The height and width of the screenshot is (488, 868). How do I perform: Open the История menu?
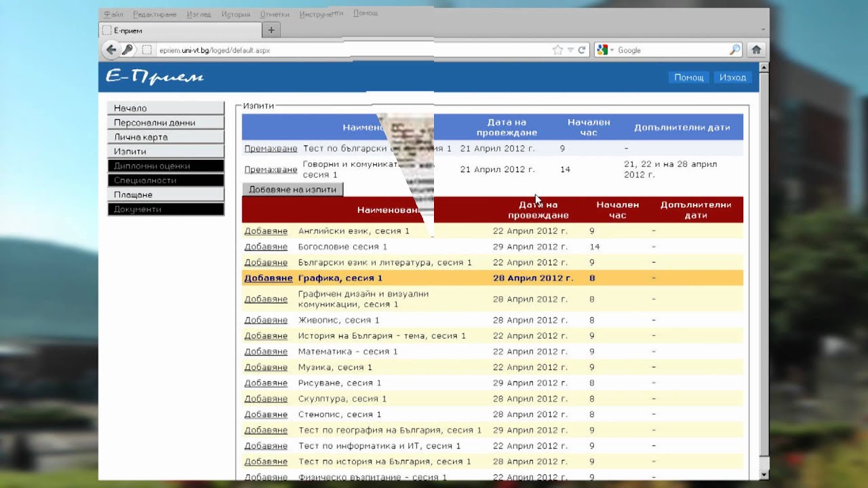click(x=235, y=14)
